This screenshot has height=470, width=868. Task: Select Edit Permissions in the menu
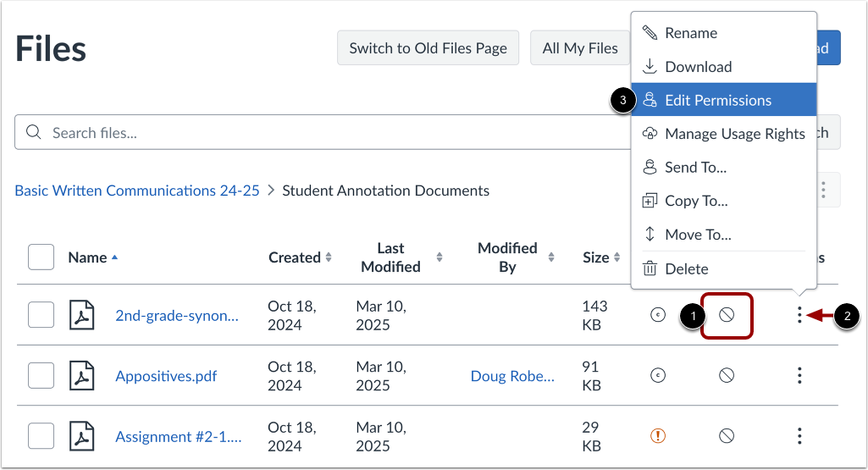point(723,100)
